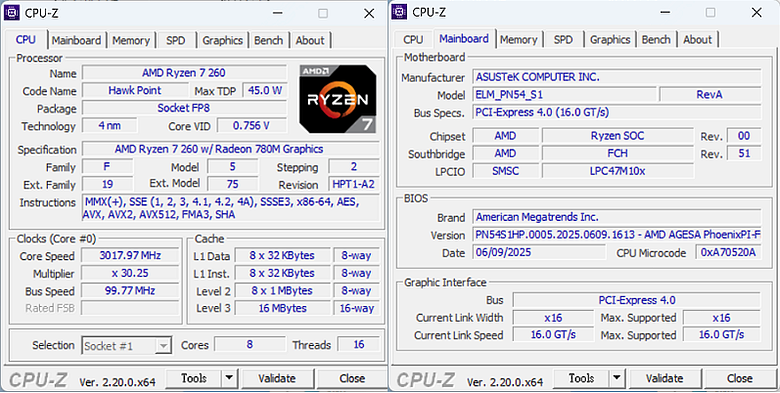Click the processor Name field AMD Ryzen 7 260
The height and width of the screenshot is (393, 780).
pos(184,73)
